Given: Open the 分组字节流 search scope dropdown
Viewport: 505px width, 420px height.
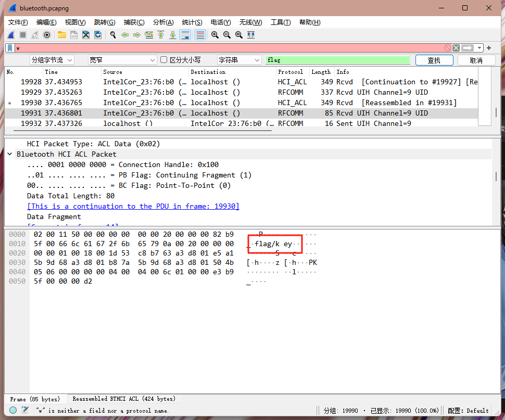Looking at the screenshot, I should pos(52,60).
